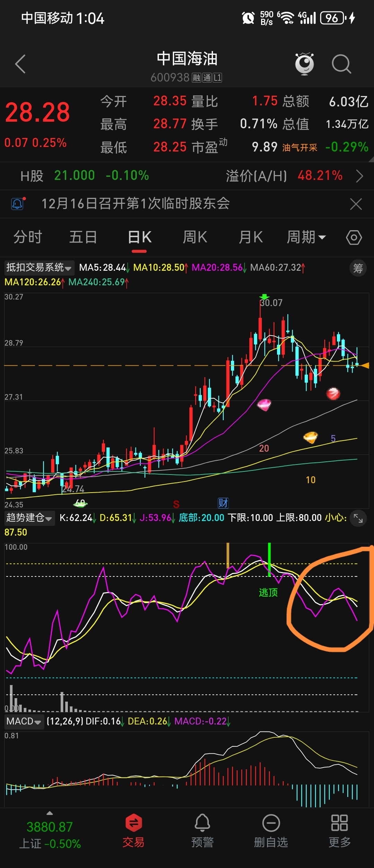Tap the H股 21.000 price
The image size is (374, 868).
click(74, 176)
